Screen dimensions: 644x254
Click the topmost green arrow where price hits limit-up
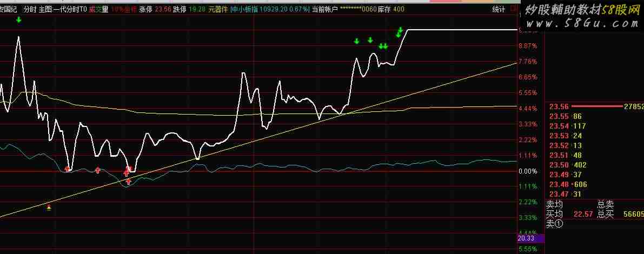[401, 30]
